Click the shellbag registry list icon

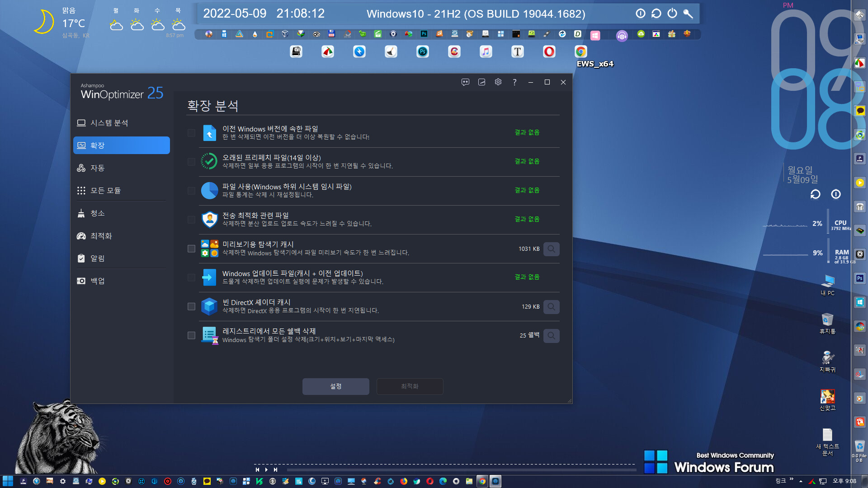tap(210, 336)
